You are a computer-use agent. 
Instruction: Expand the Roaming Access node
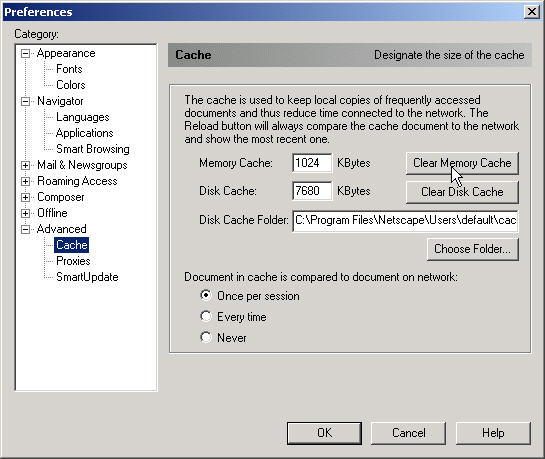click(25, 181)
